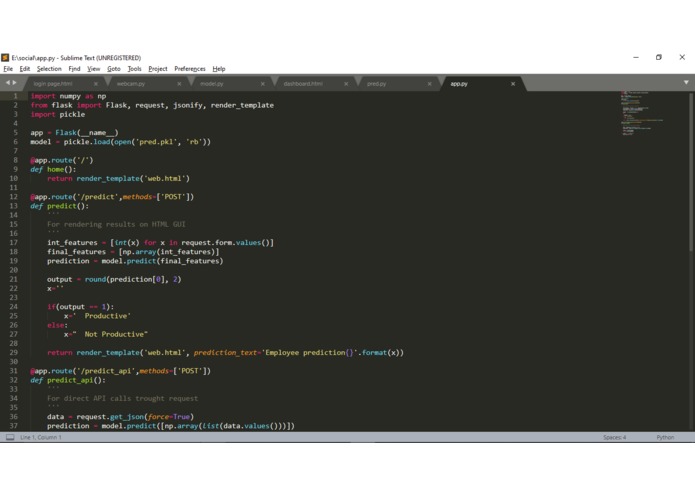Image resolution: width=695 pixels, height=494 pixels.
Task: Click the ' Productive' string on line 25
Action: [x=102, y=316]
